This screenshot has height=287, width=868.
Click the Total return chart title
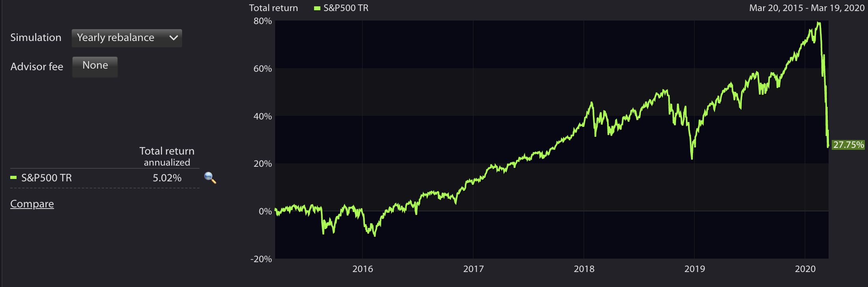273,8
